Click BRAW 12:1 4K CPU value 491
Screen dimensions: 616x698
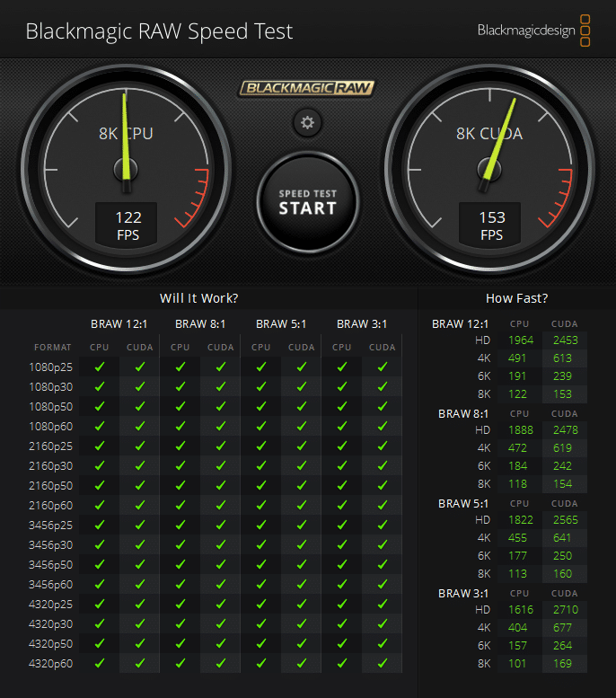coord(517,358)
